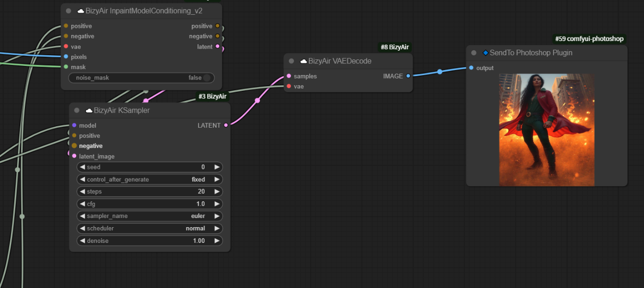The height and width of the screenshot is (288, 644).
Task: Click the #59 comfyui-photoshop badge
Action: click(589, 39)
